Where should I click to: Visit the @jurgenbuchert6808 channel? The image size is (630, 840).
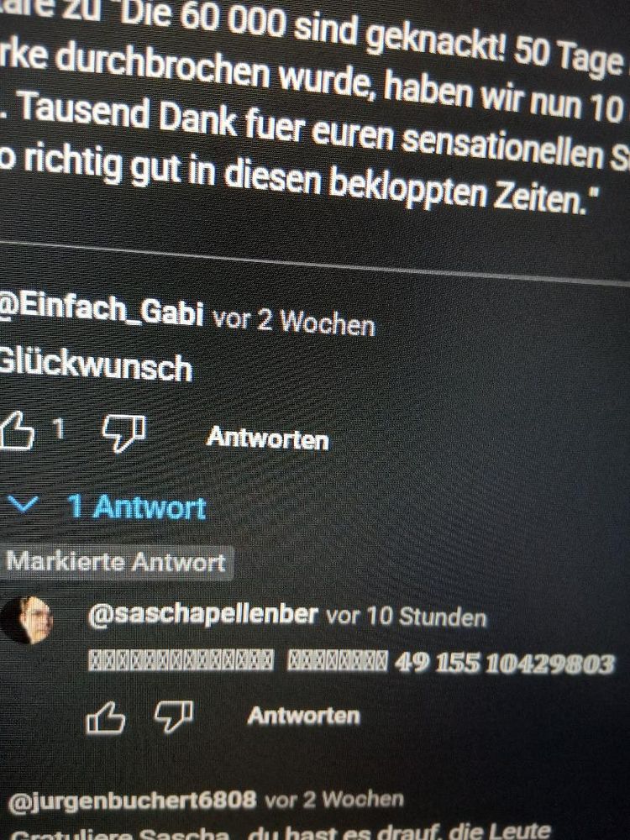[x=133, y=801]
